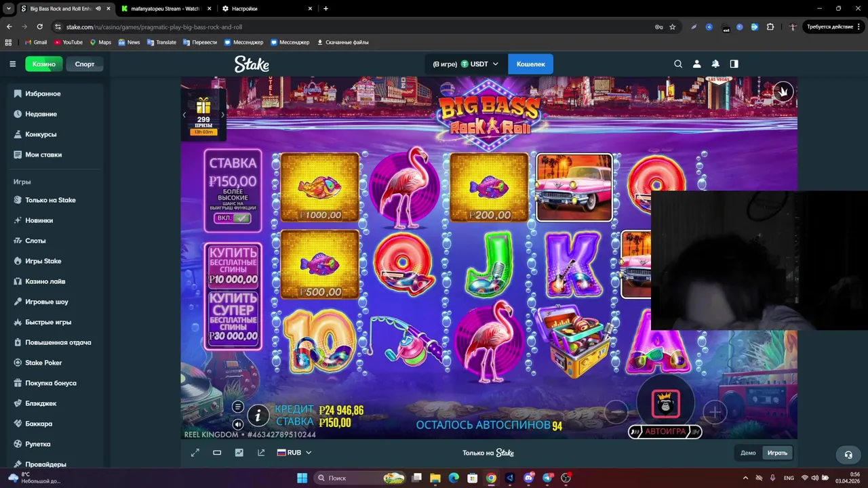Image resolution: width=868 pixels, height=488 pixels.
Task: Increase the bet with plus button
Action: (x=715, y=411)
